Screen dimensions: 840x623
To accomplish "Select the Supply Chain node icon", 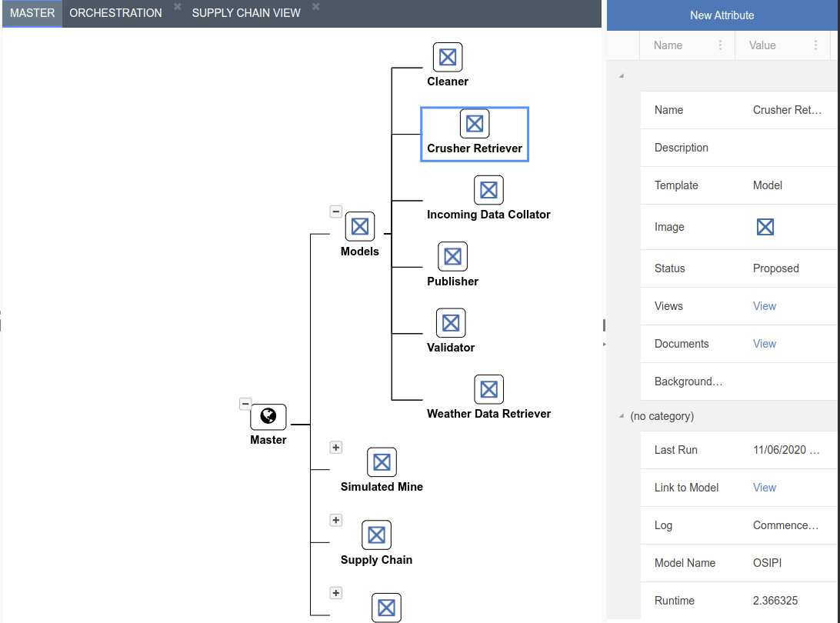I will click(x=376, y=535).
